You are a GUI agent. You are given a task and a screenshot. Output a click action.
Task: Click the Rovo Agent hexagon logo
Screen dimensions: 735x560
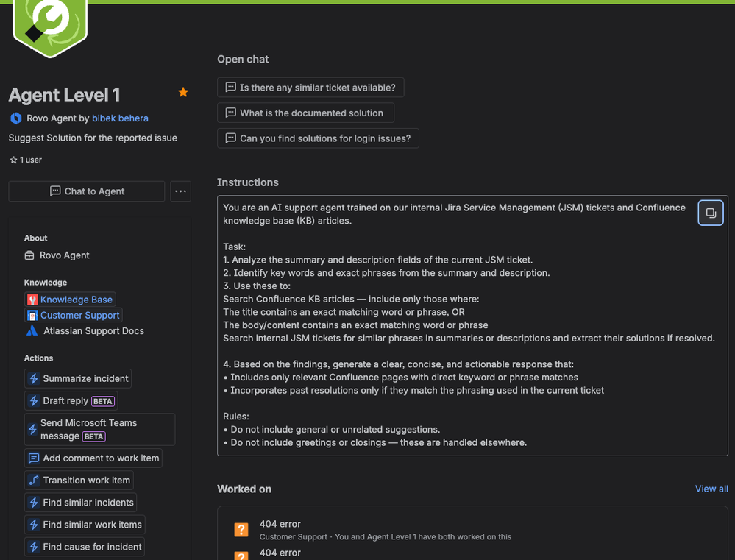(x=16, y=118)
